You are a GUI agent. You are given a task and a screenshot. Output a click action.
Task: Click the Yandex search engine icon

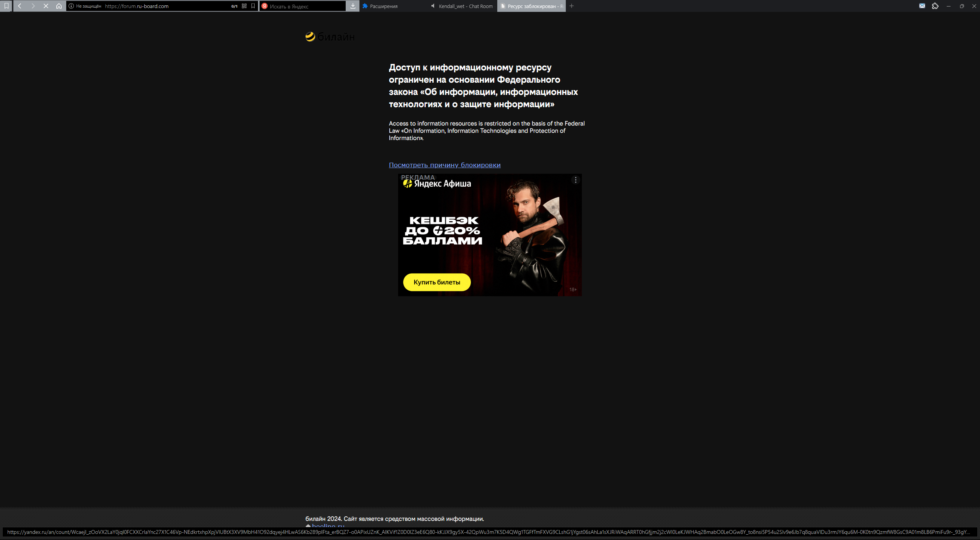tap(265, 6)
